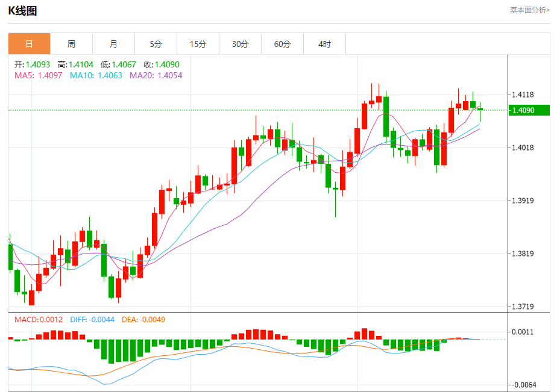Switch to the 5分 timeframe tab
The width and height of the screenshot is (554, 392).
click(x=156, y=44)
